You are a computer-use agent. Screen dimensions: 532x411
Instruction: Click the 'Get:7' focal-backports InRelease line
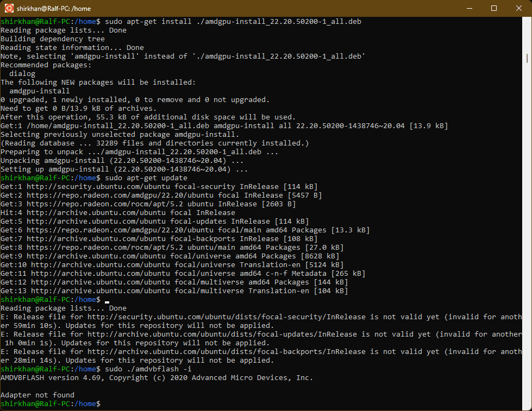(x=159, y=239)
